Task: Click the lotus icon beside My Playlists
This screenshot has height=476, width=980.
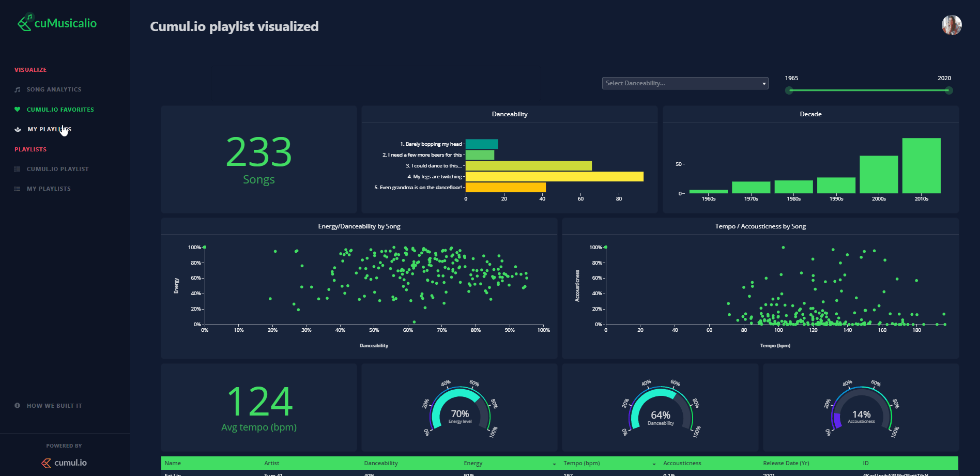Action: click(x=18, y=129)
